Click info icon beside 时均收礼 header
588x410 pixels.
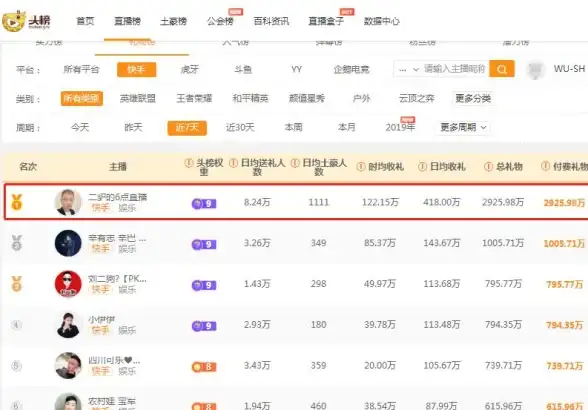pos(361,167)
